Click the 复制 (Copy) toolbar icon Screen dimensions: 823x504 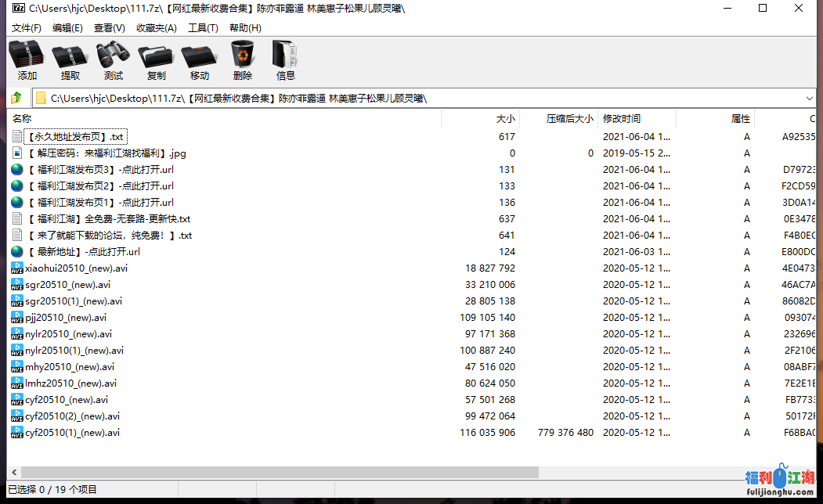click(156, 60)
